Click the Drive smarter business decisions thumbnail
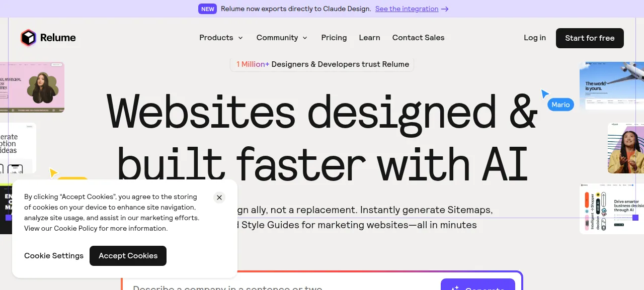Viewport: 644px width, 290px height. click(x=612, y=209)
